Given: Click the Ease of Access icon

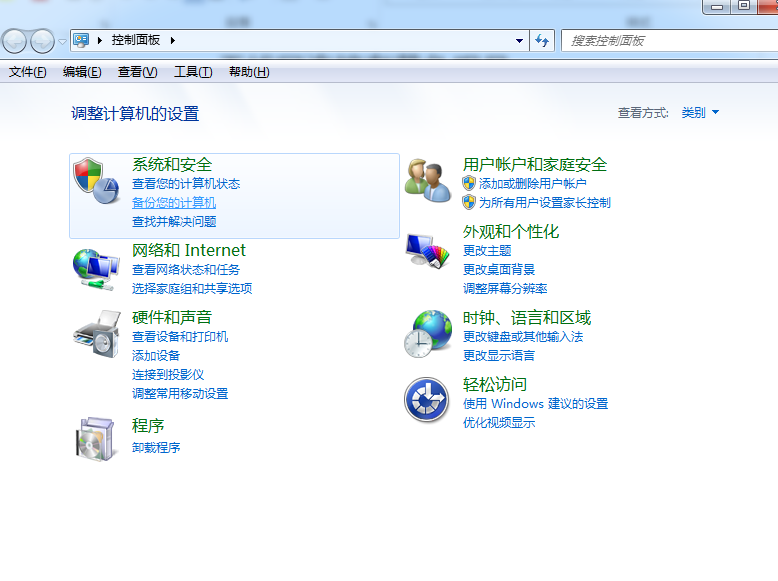Looking at the screenshot, I should click(x=426, y=401).
